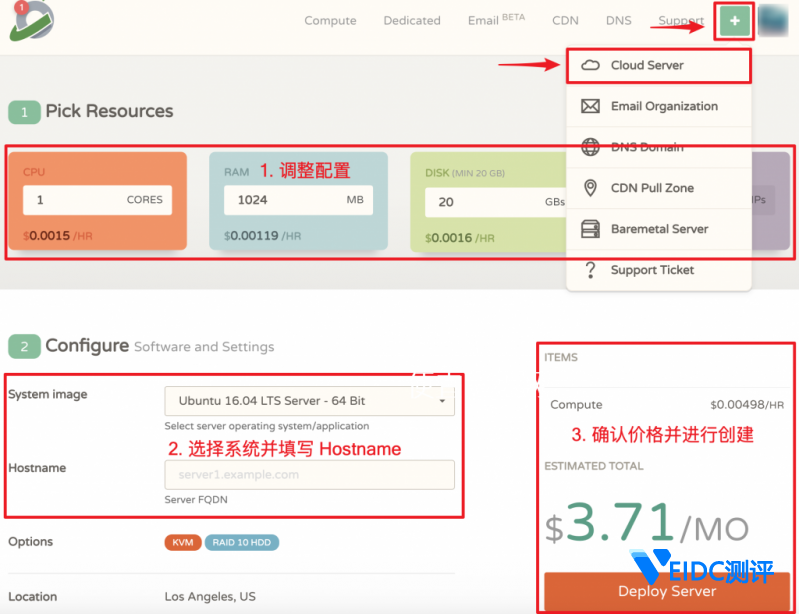Click the question mark Support Ticket icon
The image size is (799, 614).
(590, 270)
